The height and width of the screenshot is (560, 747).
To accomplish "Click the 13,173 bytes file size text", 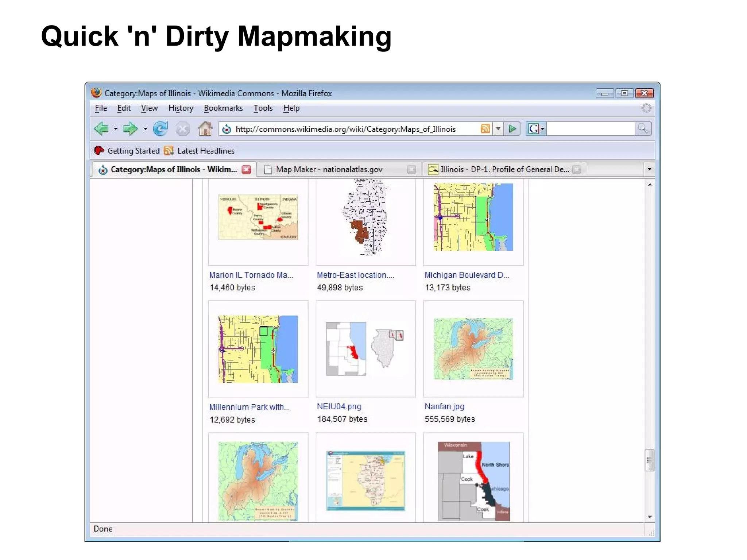I will [447, 287].
